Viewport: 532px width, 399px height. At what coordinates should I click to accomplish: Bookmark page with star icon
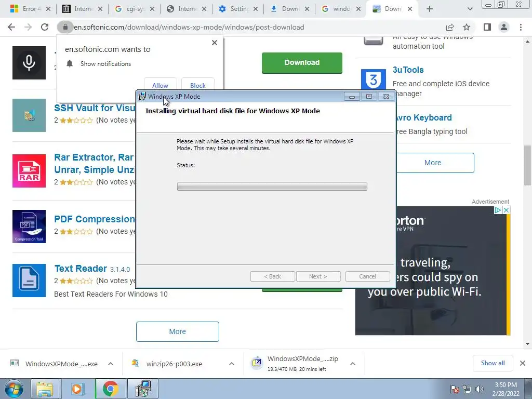(x=467, y=27)
